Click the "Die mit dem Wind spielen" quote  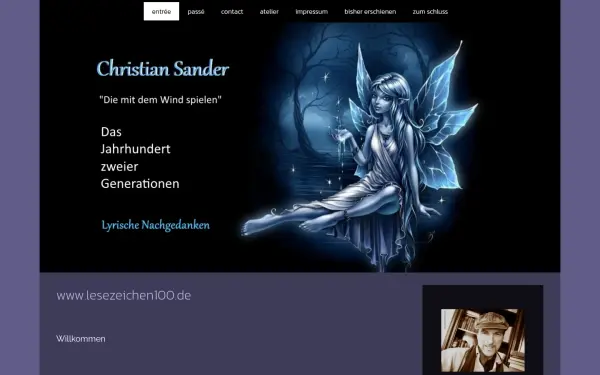[160, 100]
